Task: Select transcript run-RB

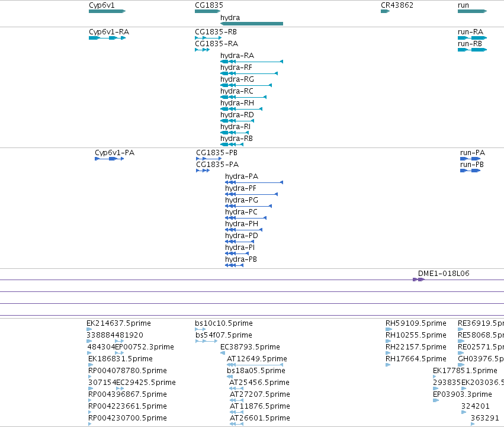Action: pos(472,50)
